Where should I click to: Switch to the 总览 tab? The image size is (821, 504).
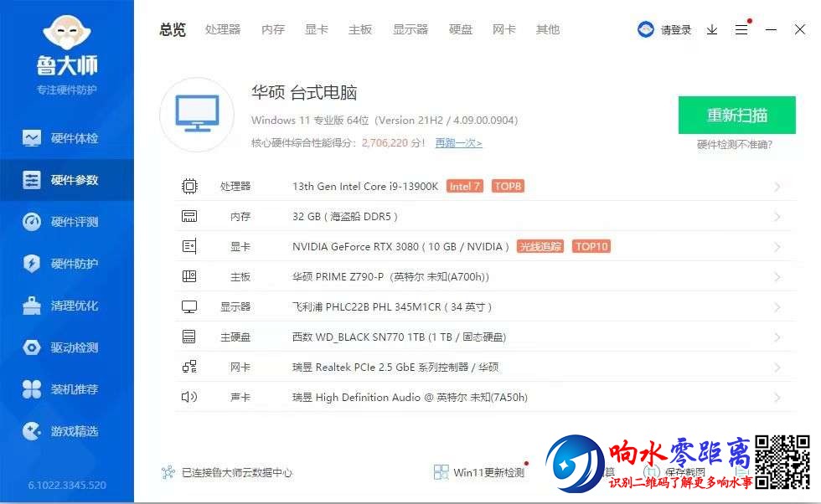(x=173, y=30)
